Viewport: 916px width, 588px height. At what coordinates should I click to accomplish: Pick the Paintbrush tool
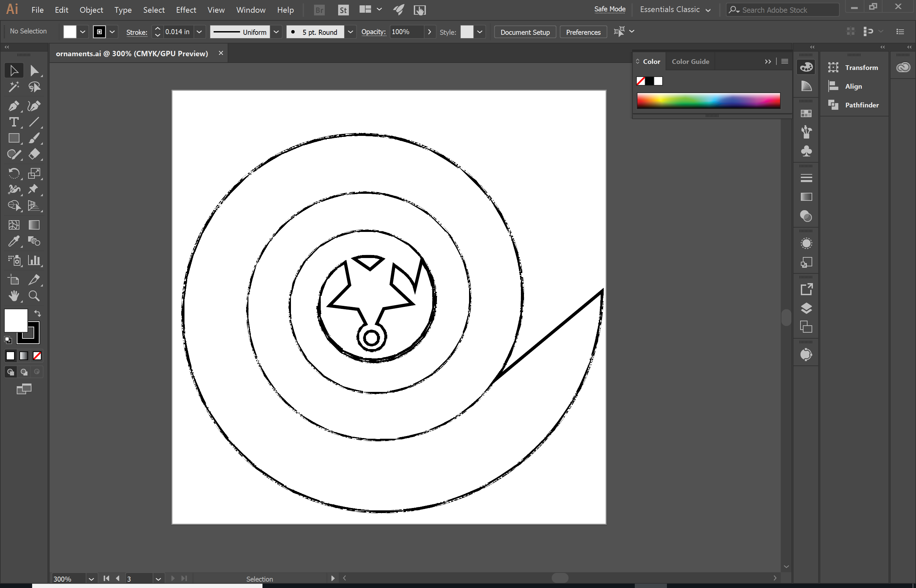34,138
